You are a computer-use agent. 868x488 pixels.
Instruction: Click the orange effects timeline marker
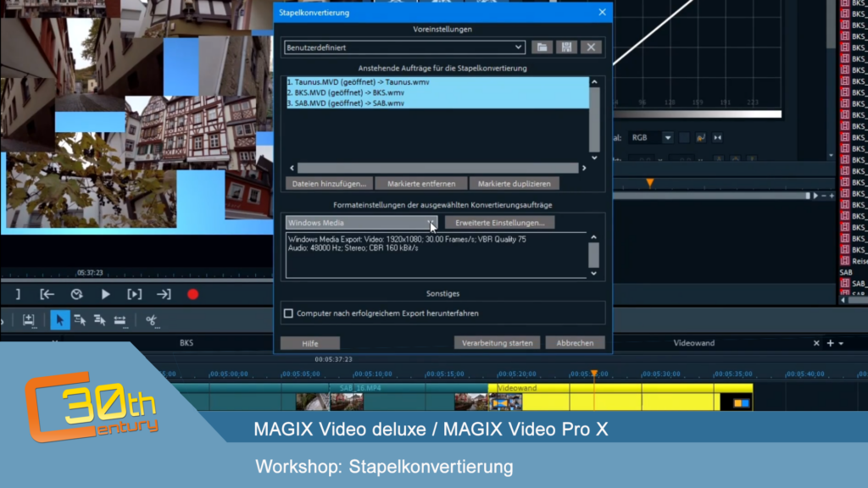[650, 183]
